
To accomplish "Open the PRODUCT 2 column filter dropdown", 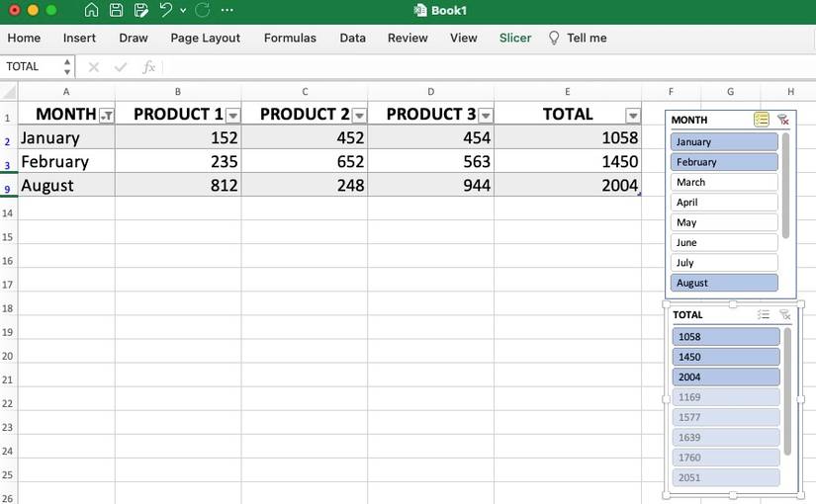I will (x=359, y=116).
